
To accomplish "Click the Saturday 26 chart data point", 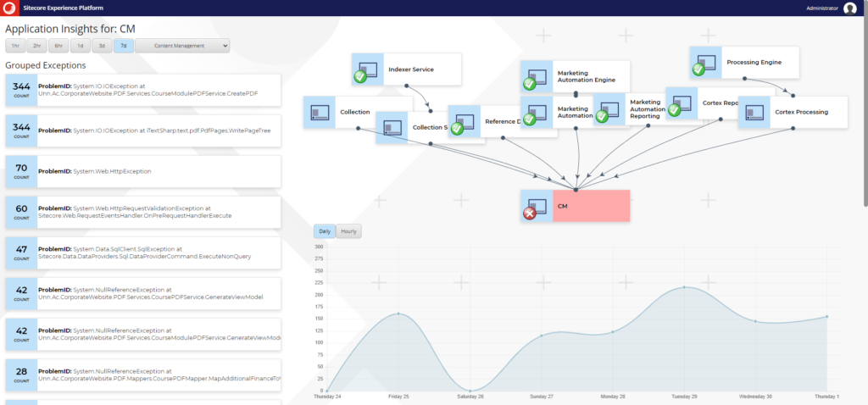I will [470, 391].
